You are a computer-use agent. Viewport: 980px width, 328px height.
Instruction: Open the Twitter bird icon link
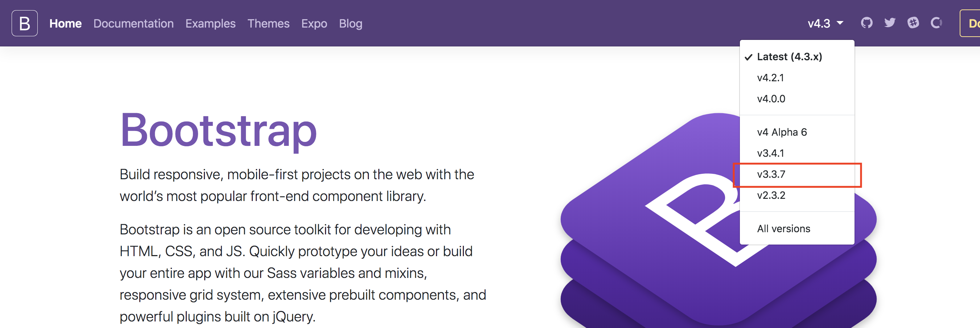[x=890, y=23]
